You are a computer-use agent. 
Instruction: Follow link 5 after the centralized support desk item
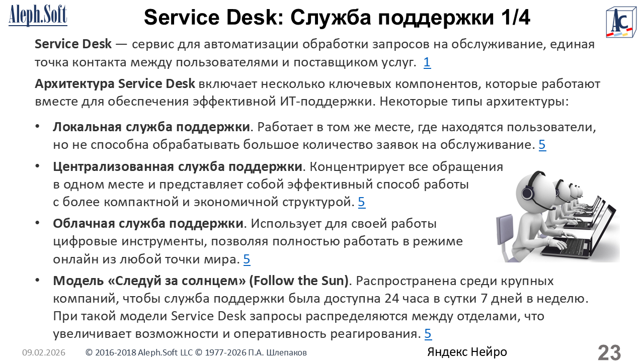coord(361,203)
